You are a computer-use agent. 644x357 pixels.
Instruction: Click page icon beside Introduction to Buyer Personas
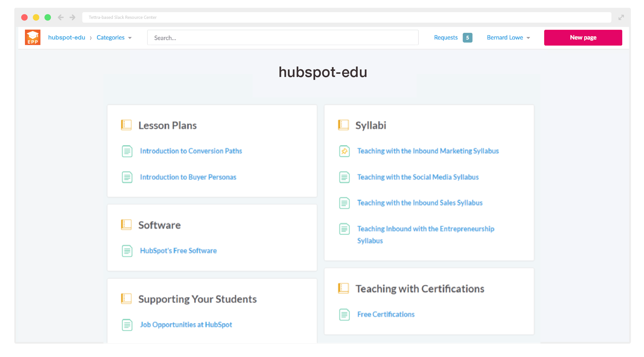[127, 177]
